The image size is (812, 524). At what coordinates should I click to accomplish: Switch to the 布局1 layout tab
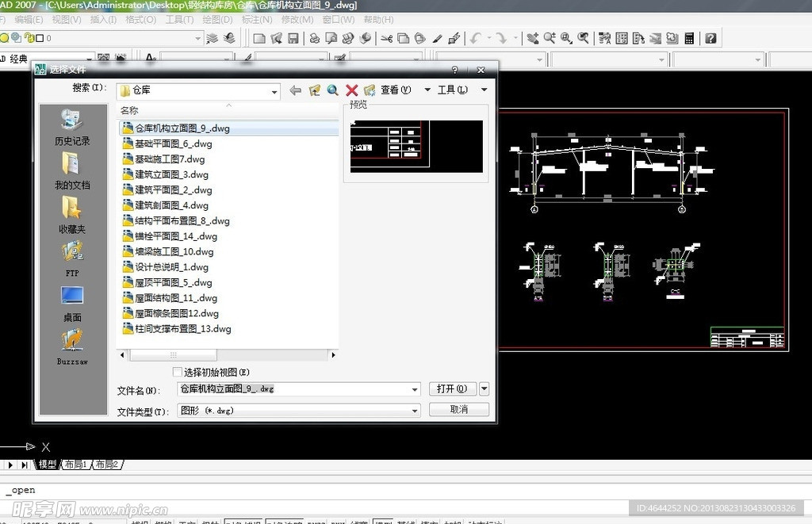tap(75, 465)
